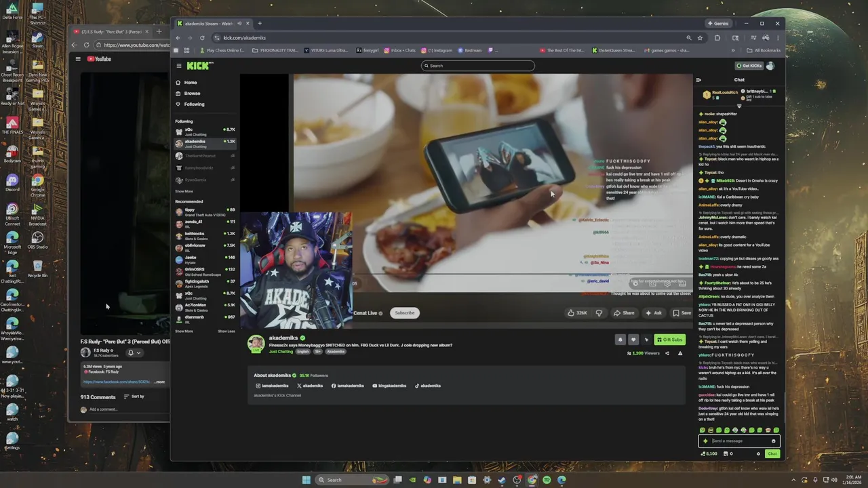This screenshot has height=488, width=868.
Task: Open X akademiks social link
Action: click(310, 386)
